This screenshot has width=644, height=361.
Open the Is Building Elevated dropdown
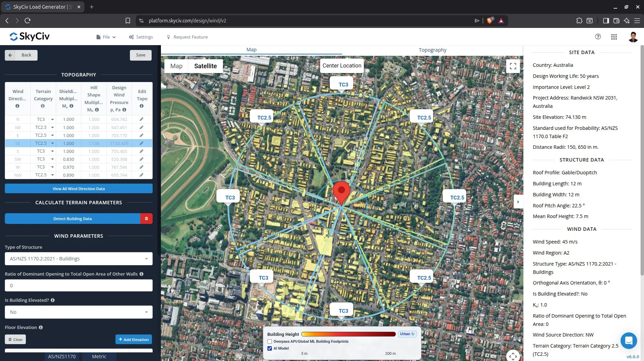(x=79, y=312)
